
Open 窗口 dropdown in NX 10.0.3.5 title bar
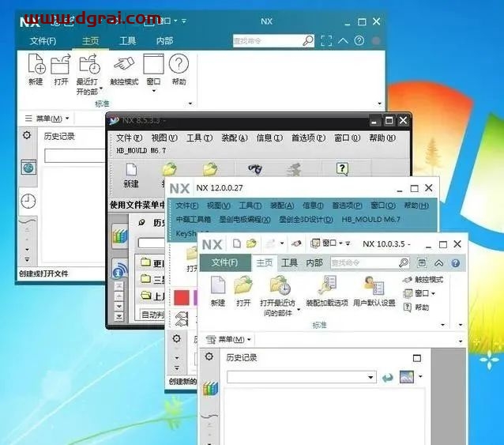coord(326,243)
